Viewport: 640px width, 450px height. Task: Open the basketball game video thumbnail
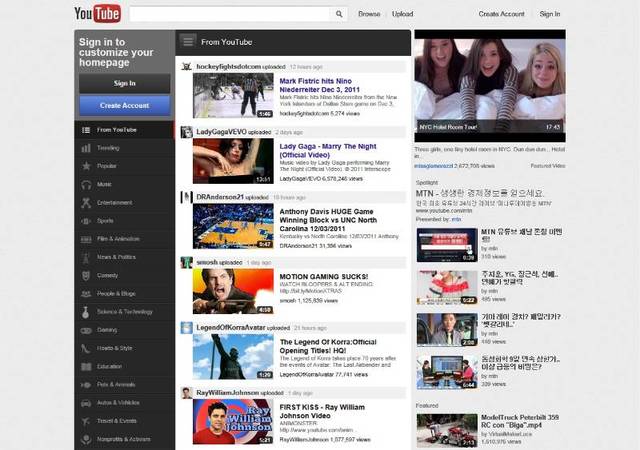233,226
